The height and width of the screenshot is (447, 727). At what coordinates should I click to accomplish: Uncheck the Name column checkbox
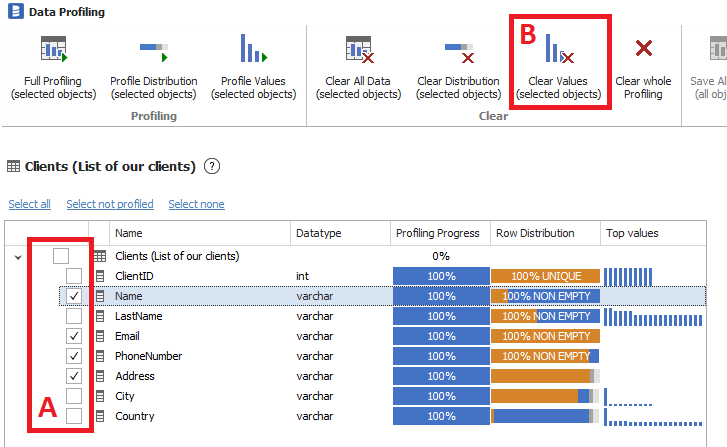point(74,296)
